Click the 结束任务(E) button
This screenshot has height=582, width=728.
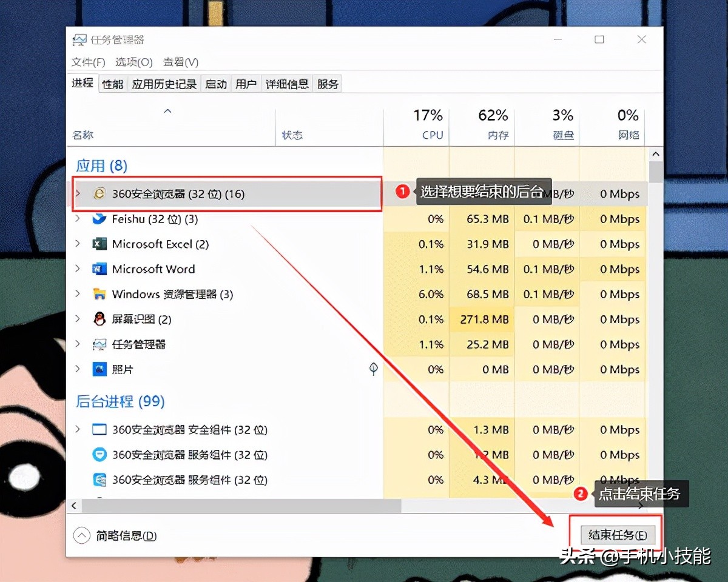[x=618, y=535]
